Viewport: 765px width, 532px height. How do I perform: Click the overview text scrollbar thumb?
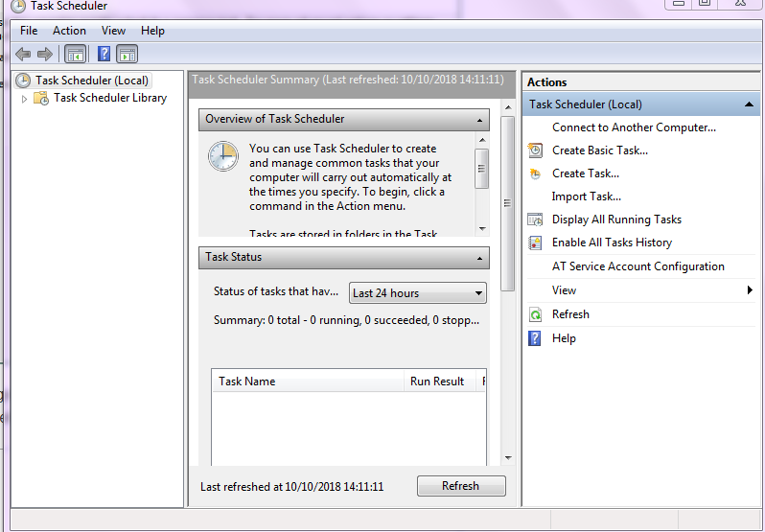[x=481, y=169]
